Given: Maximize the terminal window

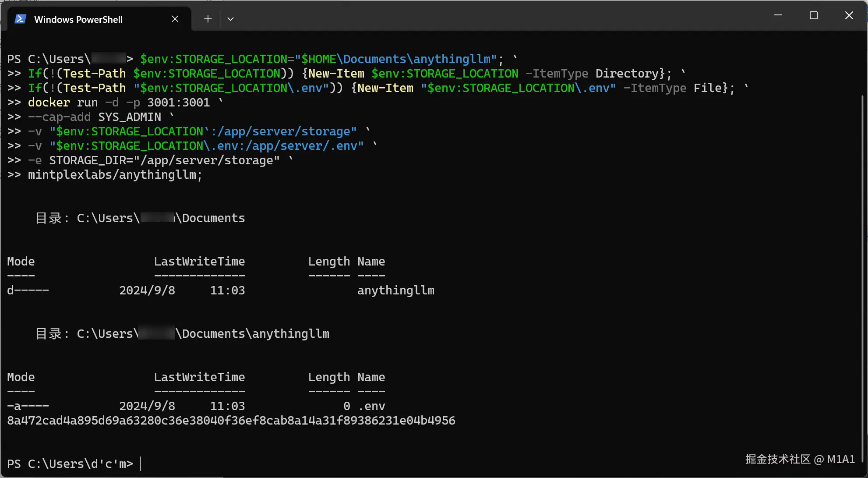Looking at the screenshot, I should (x=813, y=15).
